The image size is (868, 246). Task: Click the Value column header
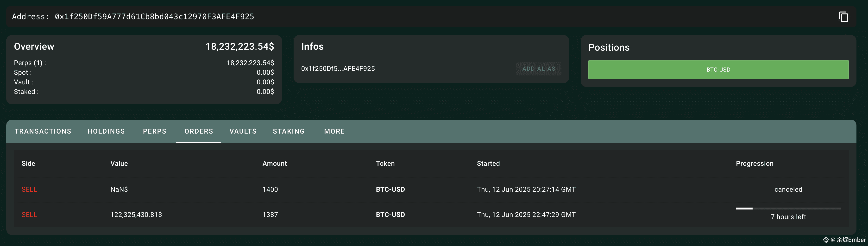(x=119, y=164)
